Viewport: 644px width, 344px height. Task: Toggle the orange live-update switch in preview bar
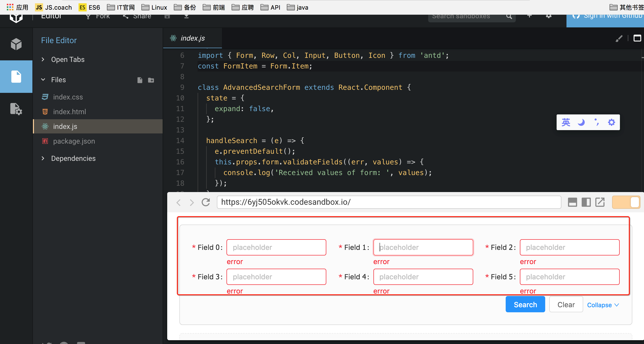(626, 202)
